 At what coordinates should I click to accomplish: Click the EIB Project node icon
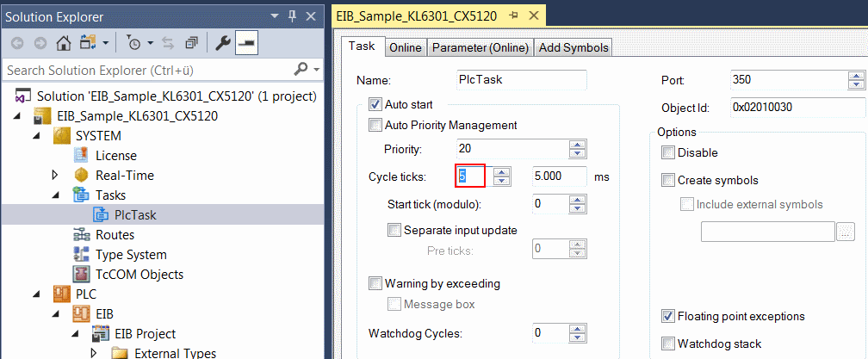(101, 333)
